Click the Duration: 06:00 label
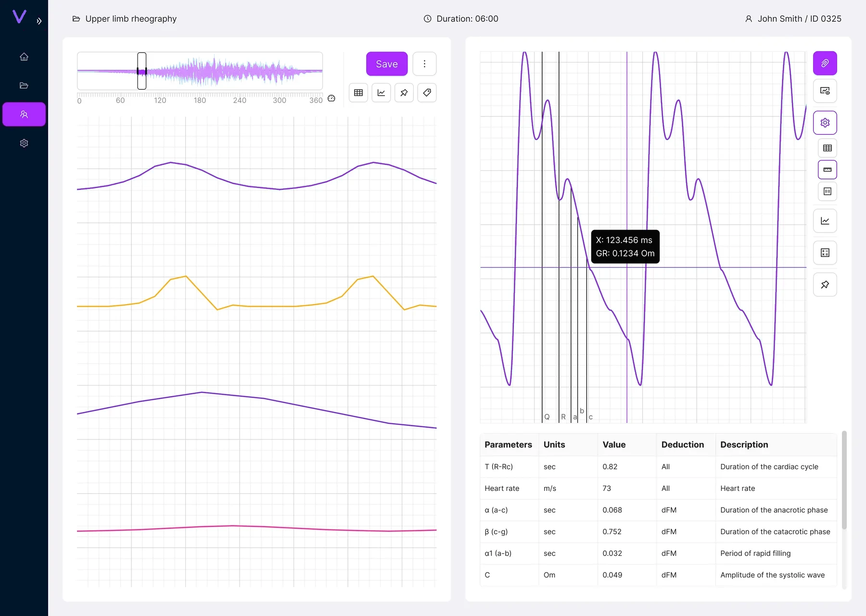Screen dimensions: 866x616 tap(467, 19)
